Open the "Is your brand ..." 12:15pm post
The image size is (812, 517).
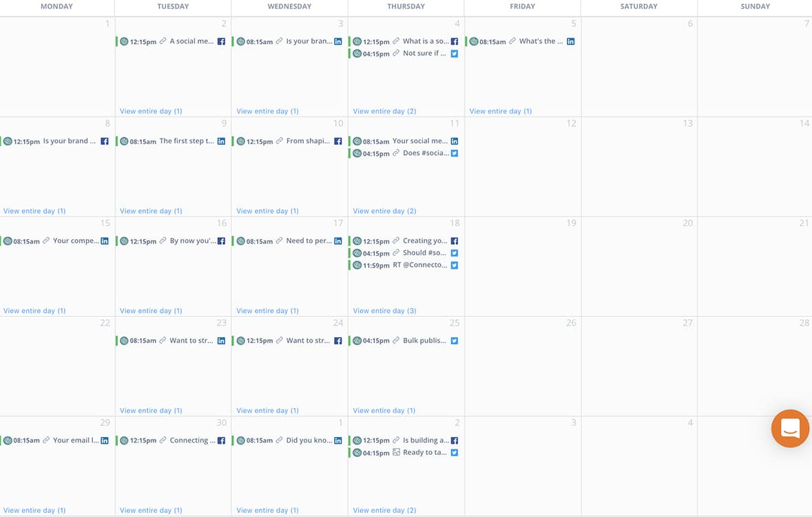[x=55, y=141]
